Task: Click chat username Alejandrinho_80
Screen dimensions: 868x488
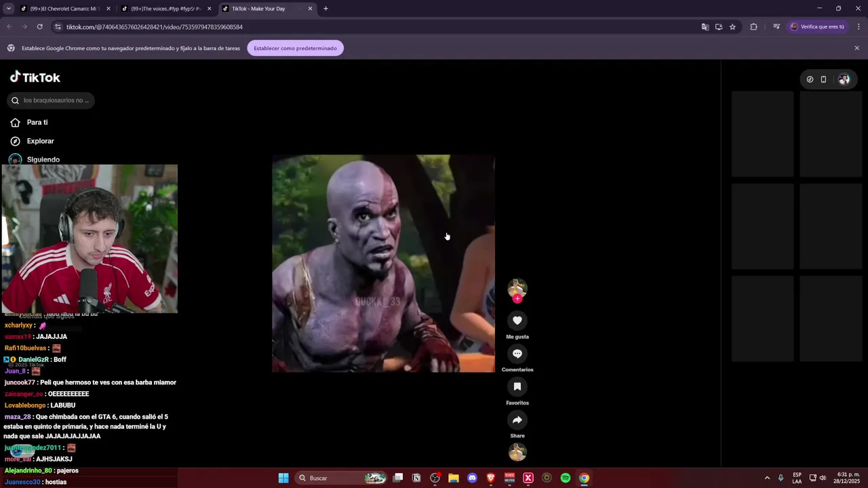Action: tap(28, 470)
